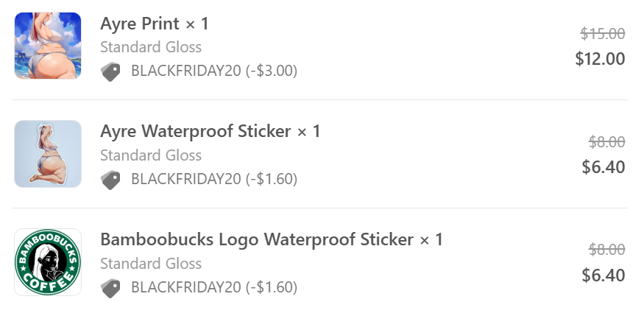Viewport: 644px width, 316px height.
Task: Click the tag icon under Bamboobucks Logo Sticker
Action: pyautogui.click(x=110, y=288)
